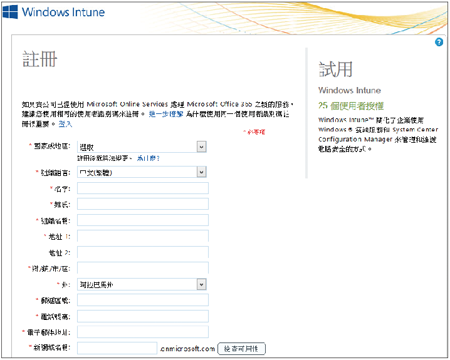Click the 註冊 page heading
Image resolution: width=450 pixels, height=360 pixels.
point(40,59)
